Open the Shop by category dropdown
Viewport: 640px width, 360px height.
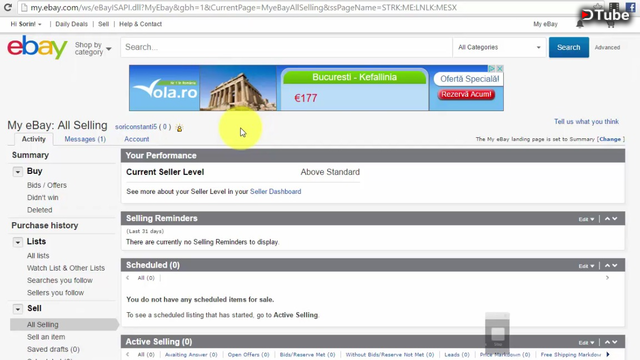93,48
